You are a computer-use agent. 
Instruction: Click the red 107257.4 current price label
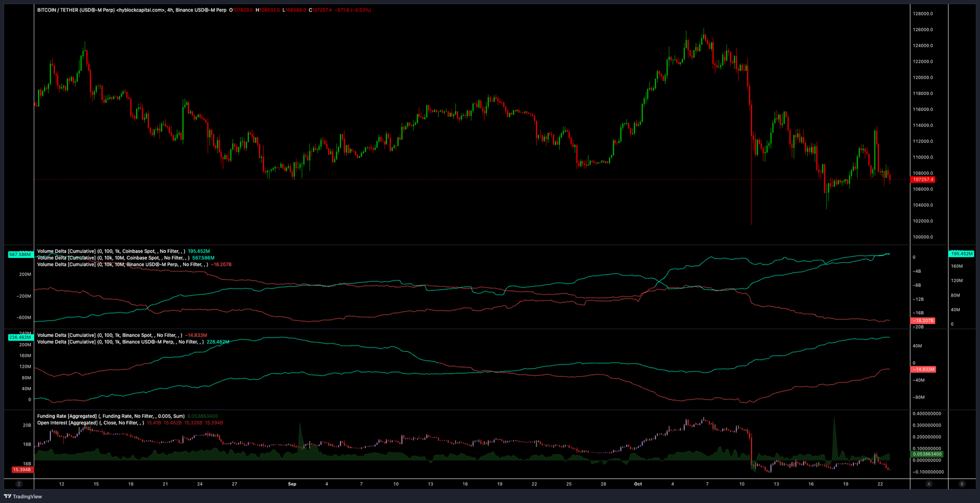coord(922,180)
